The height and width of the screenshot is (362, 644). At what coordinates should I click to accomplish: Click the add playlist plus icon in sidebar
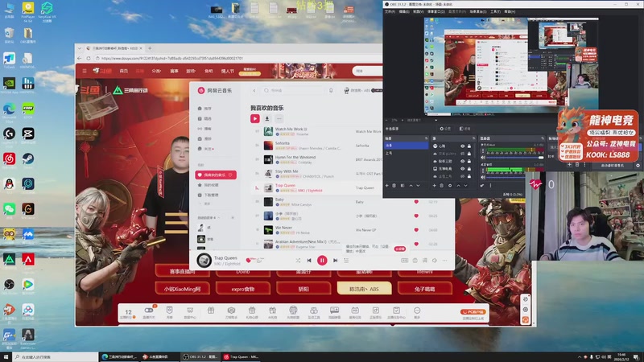pyautogui.click(x=233, y=217)
